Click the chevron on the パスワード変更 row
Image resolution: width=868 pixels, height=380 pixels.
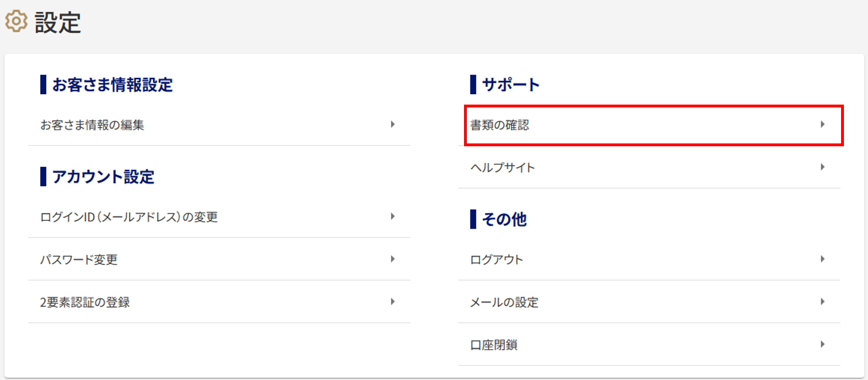click(393, 259)
